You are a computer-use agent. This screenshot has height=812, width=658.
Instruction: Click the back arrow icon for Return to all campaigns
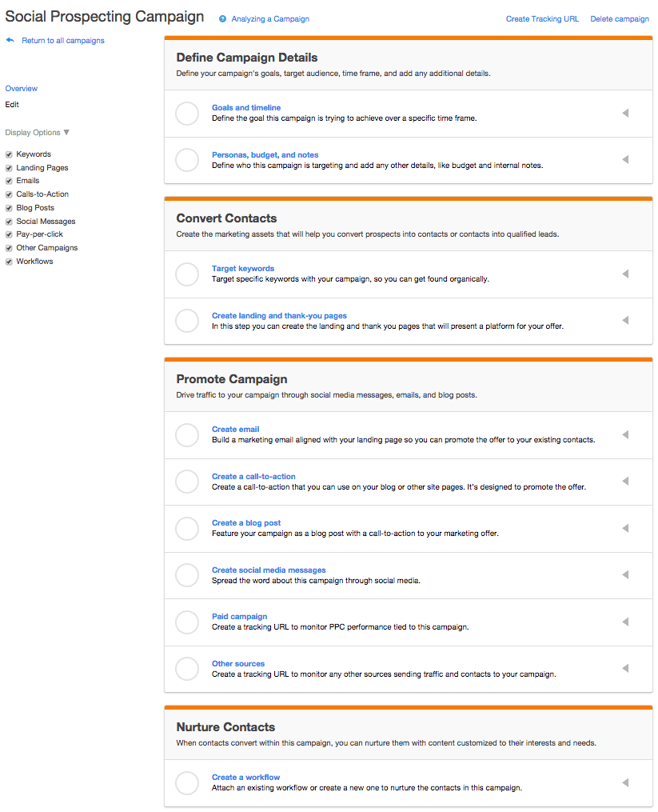tap(10, 40)
